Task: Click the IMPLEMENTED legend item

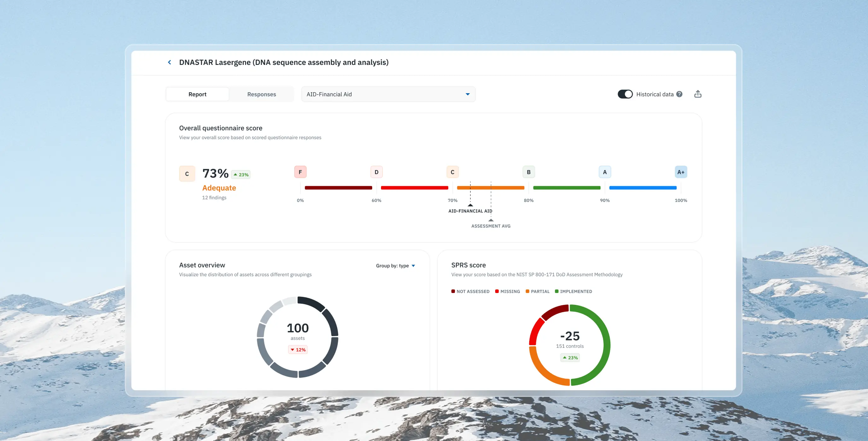Action: [x=573, y=291]
